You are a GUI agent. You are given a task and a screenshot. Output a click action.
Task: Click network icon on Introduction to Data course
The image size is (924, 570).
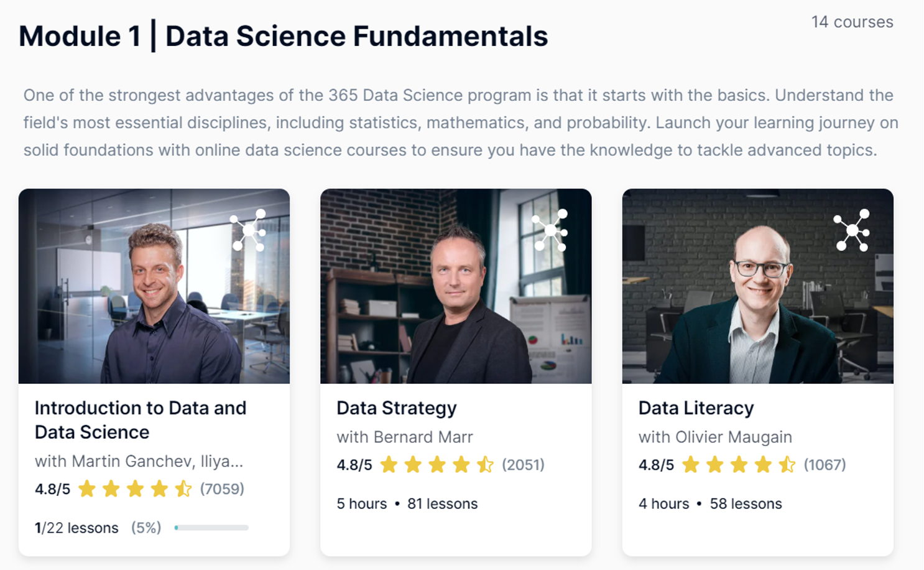(249, 230)
